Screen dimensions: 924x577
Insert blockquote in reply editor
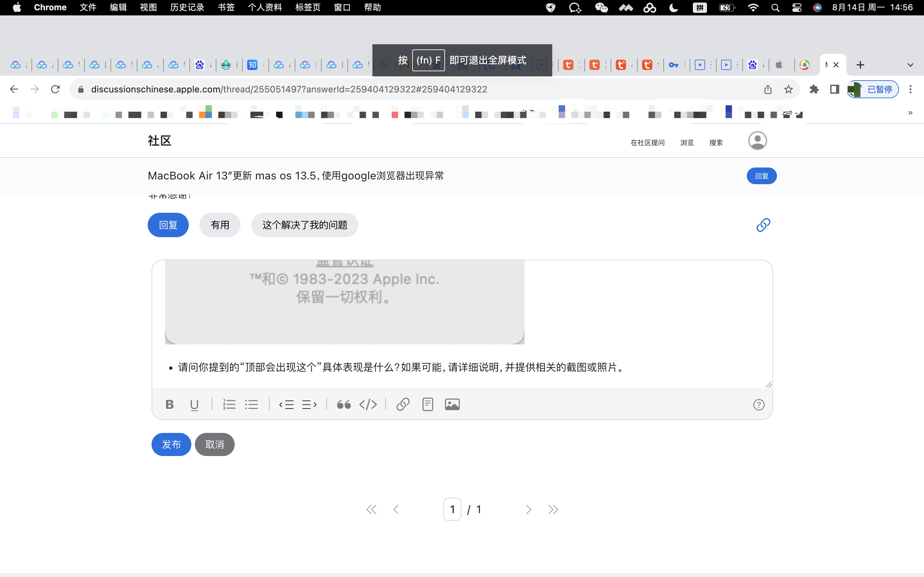[x=344, y=405]
